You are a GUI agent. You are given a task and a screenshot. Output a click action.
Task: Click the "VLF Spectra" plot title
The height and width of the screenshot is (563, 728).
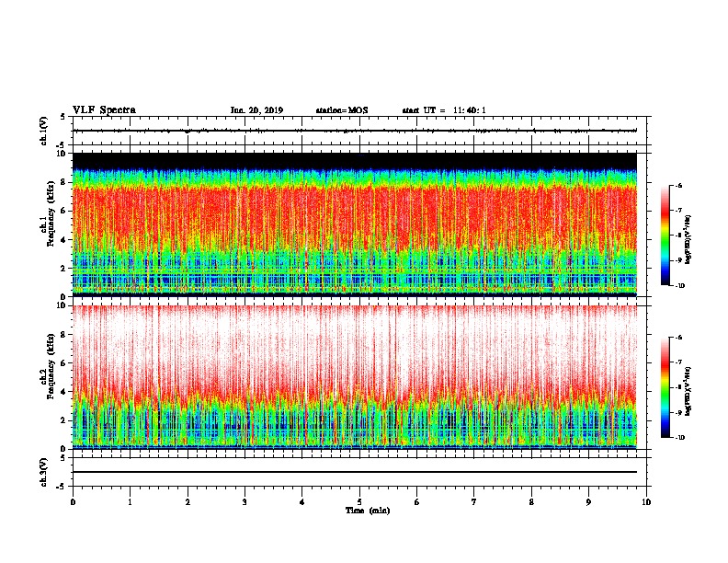point(104,110)
